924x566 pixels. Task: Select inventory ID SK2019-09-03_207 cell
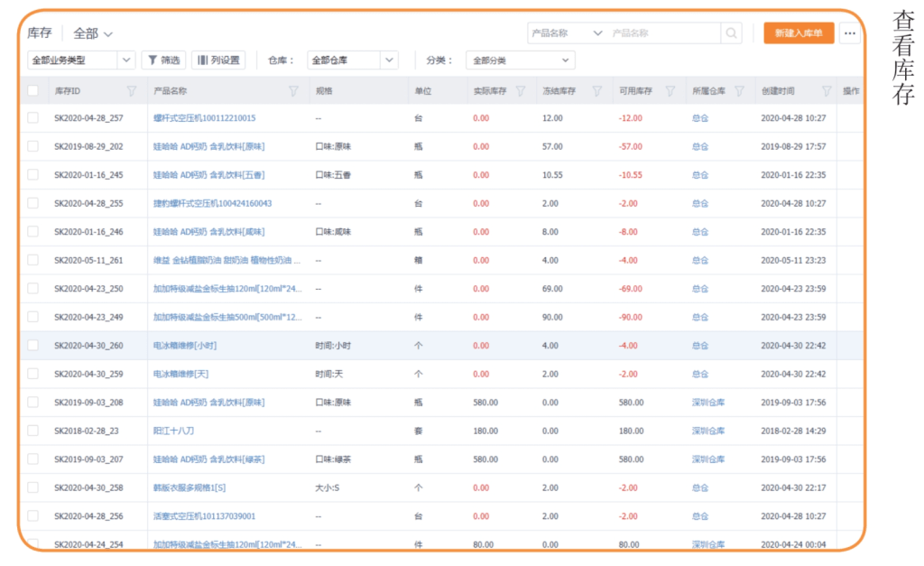(x=88, y=459)
